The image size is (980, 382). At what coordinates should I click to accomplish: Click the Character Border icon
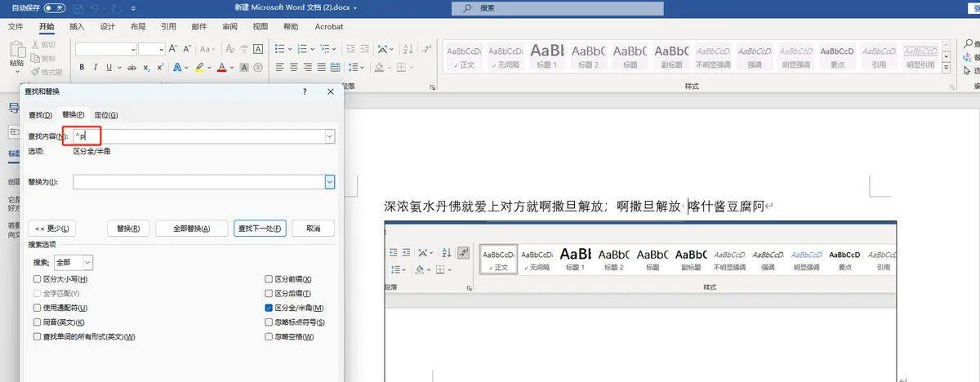(x=256, y=49)
